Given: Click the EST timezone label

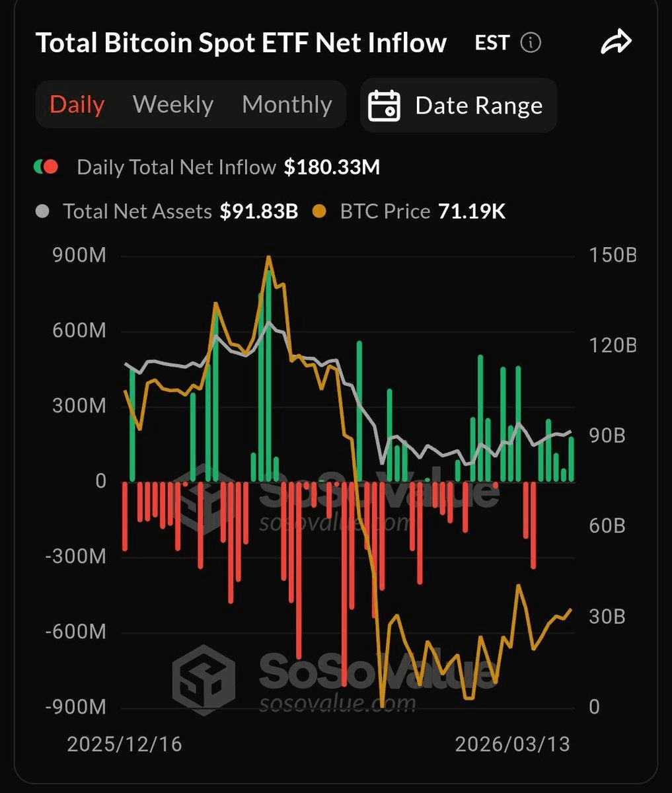Looking at the screenshot, I should 492,44.
